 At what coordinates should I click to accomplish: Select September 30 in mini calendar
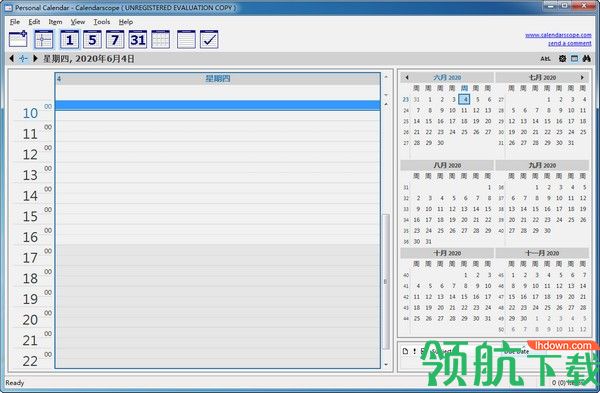[548, 231]
